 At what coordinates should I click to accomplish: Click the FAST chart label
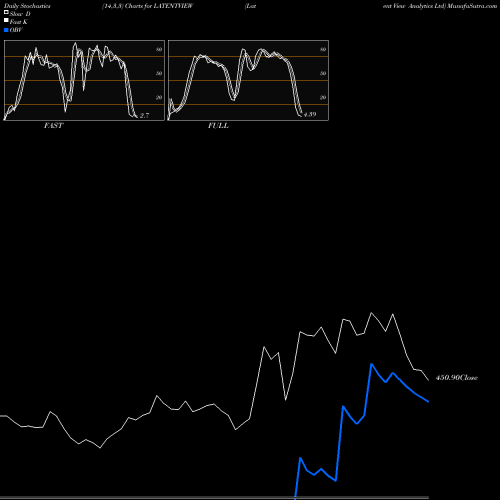53,126
